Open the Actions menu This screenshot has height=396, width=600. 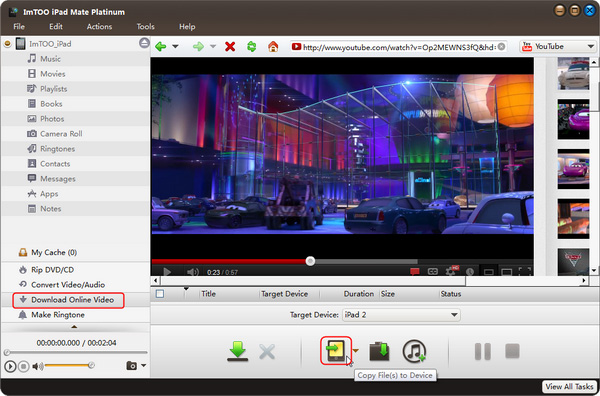[x=99, y=27]
